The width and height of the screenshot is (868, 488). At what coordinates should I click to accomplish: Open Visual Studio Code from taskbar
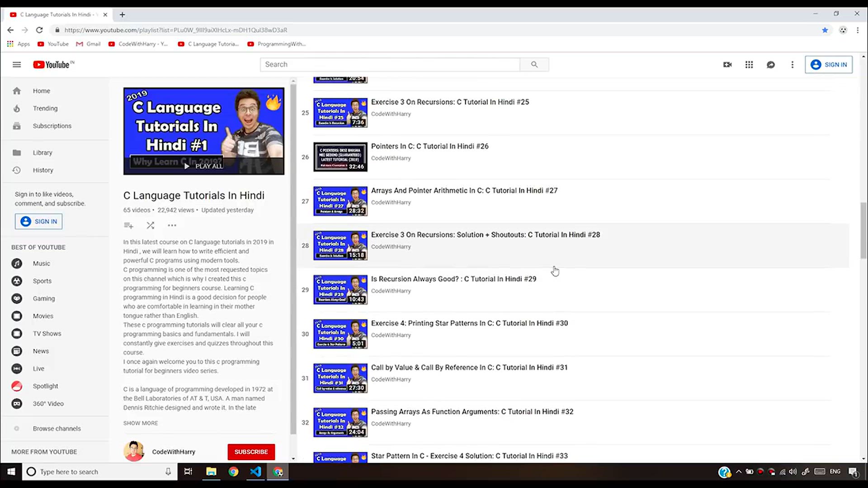click(x=255, y=472)
